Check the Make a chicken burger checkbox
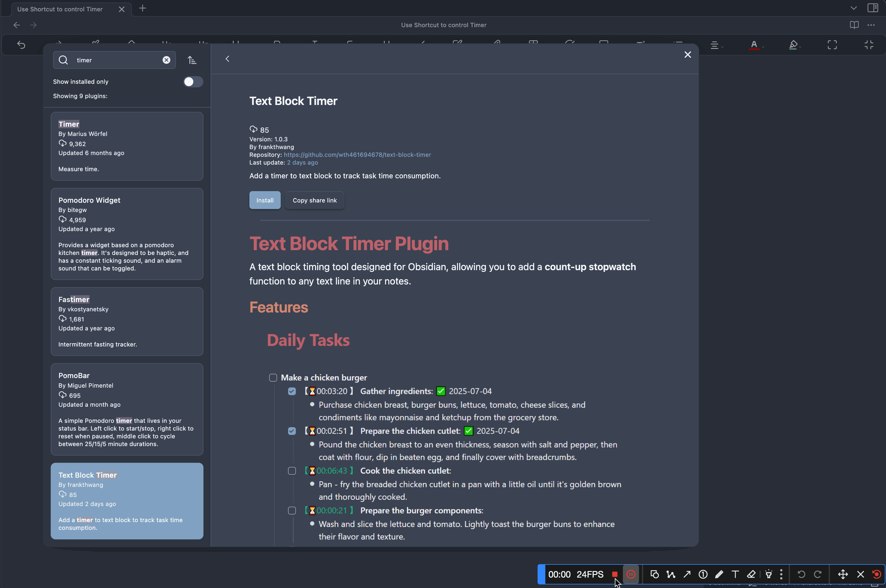 point(273,377)
